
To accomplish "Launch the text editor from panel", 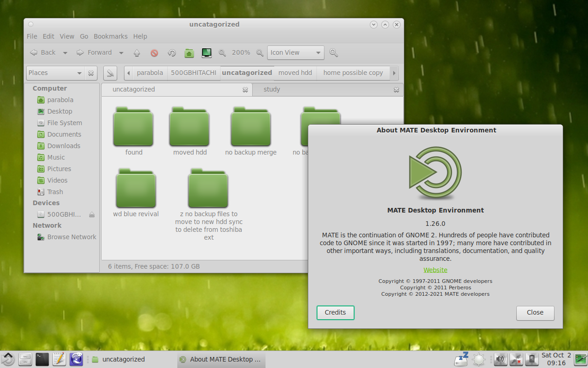I will click(59, 359).
